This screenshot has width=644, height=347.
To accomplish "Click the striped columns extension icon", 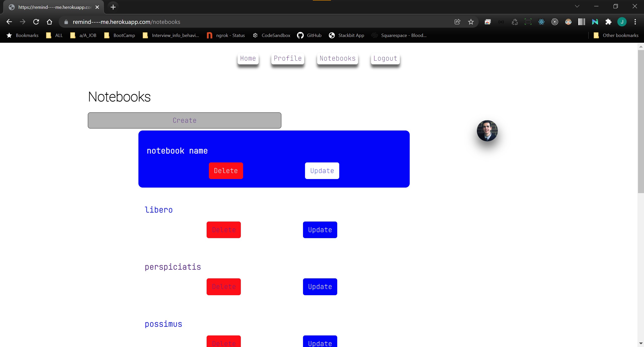I will (x=582, y=22).
